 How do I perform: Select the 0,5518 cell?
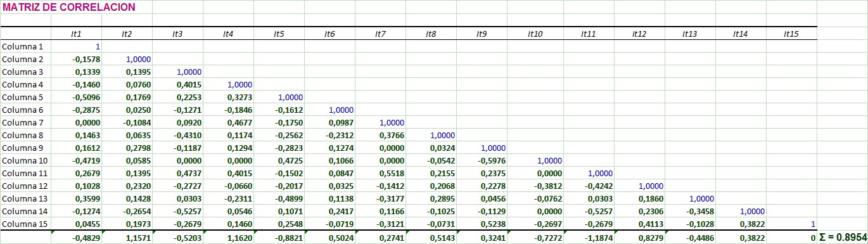pyautogui.click(x=380, y=173)
